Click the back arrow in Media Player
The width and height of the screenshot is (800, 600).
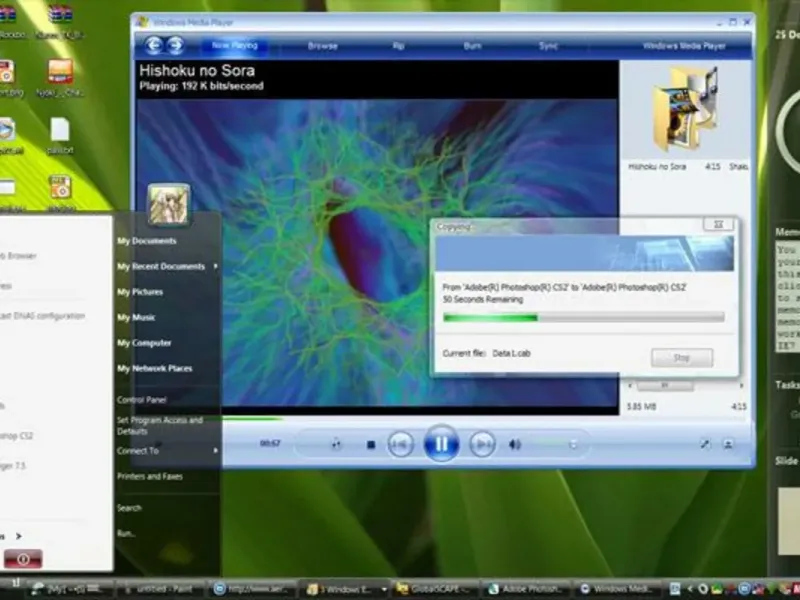153,45
